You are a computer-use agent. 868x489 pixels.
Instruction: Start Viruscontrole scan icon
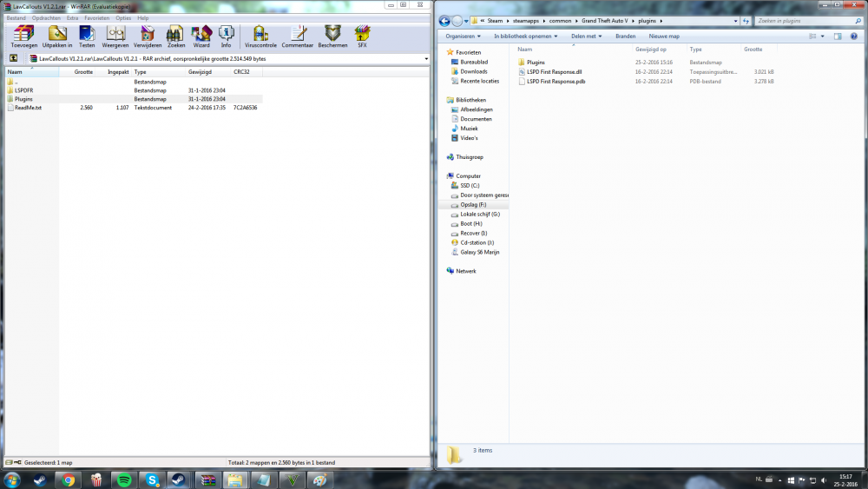coord(260,36)
